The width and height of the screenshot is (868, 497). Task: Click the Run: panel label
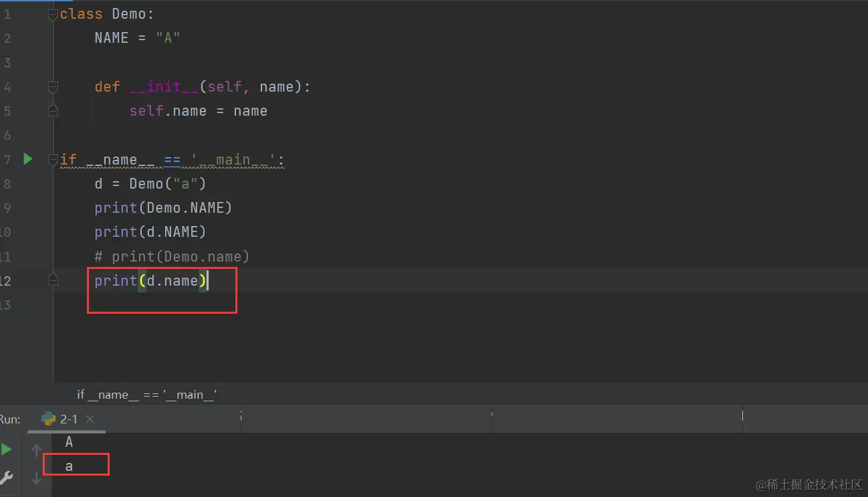[x=10, y=419]
